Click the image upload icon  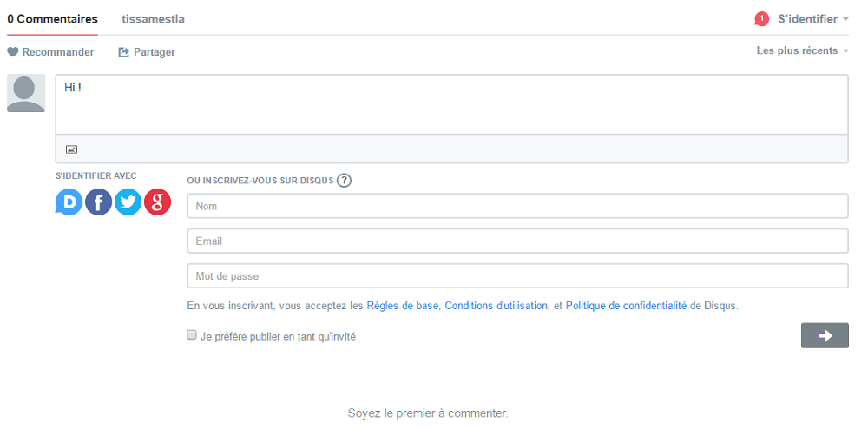click(x=71, y=149)
